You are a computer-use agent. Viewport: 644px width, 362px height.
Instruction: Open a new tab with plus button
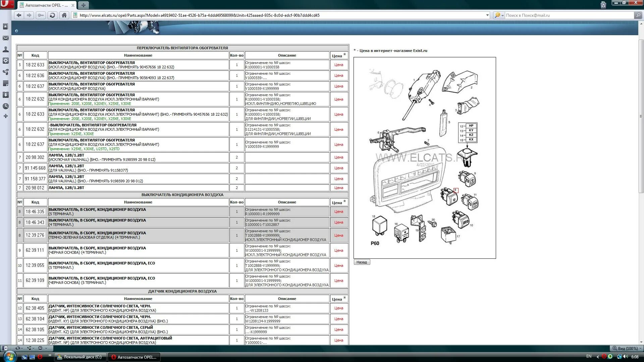point(83,5)
